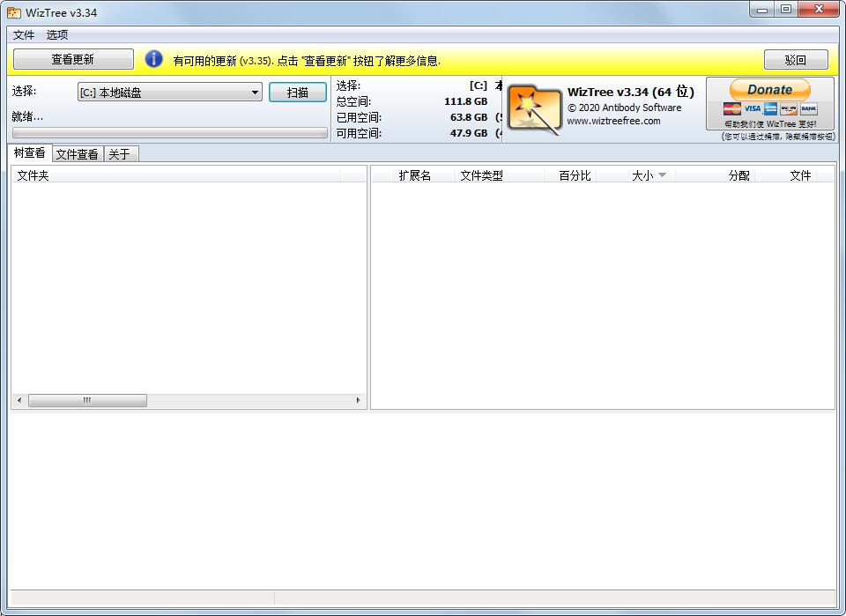Open the drive selection dropdown

256,92
